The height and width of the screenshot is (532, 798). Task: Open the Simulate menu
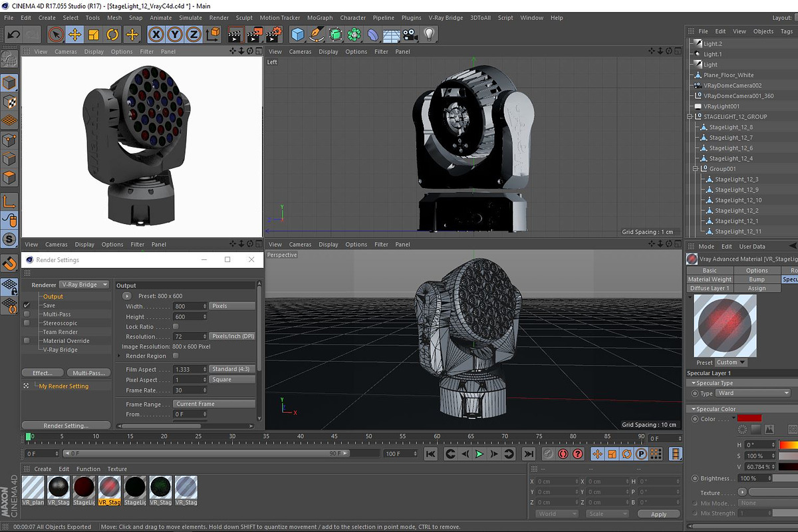[x=191, y=18]
